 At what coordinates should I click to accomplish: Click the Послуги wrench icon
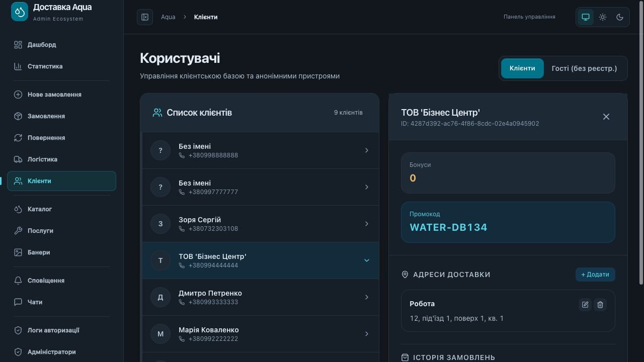[x=18, y=231]
